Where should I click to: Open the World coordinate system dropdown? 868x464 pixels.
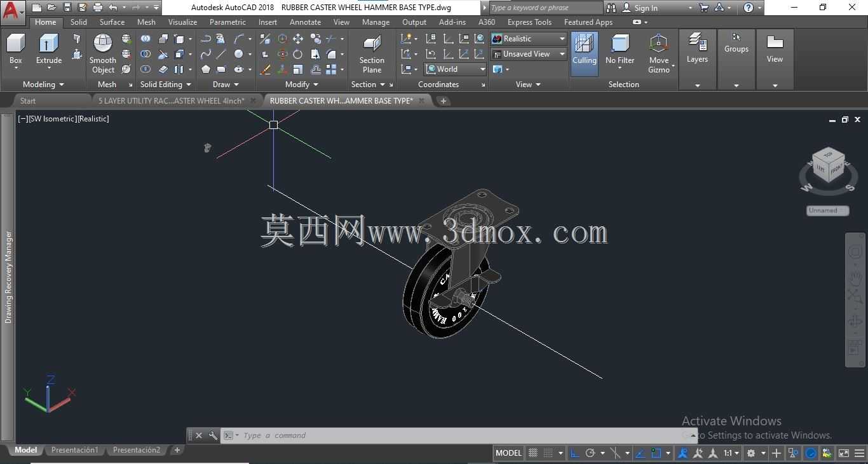click(456, 69)
